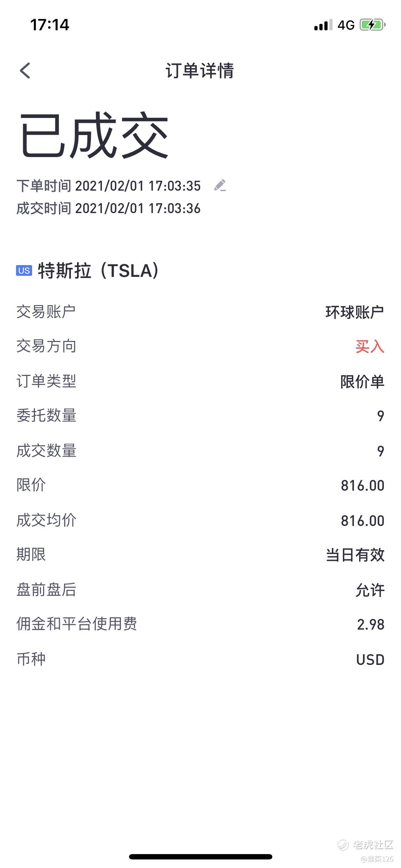Image resolution: width=401 pixels, height=868 pixels.
Task: Select the 环球账户 account value
Action: (x=355, y=312)
